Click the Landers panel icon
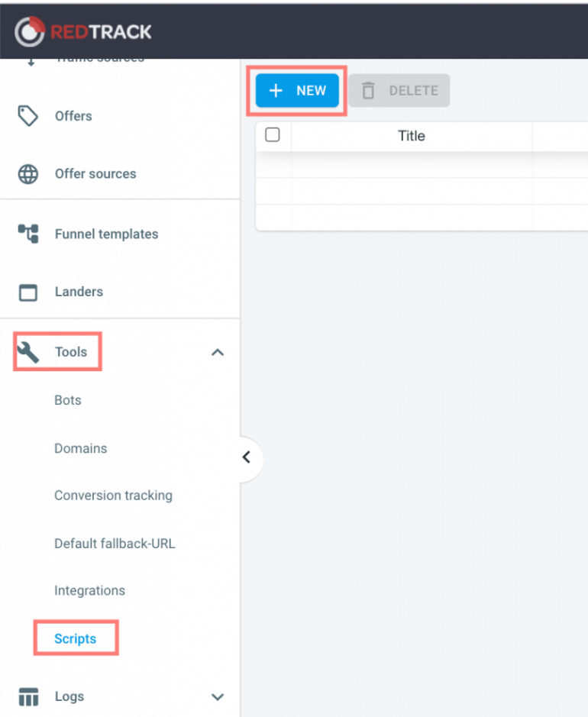The height and width of the screenshot is (717, 588). point(29,292)
